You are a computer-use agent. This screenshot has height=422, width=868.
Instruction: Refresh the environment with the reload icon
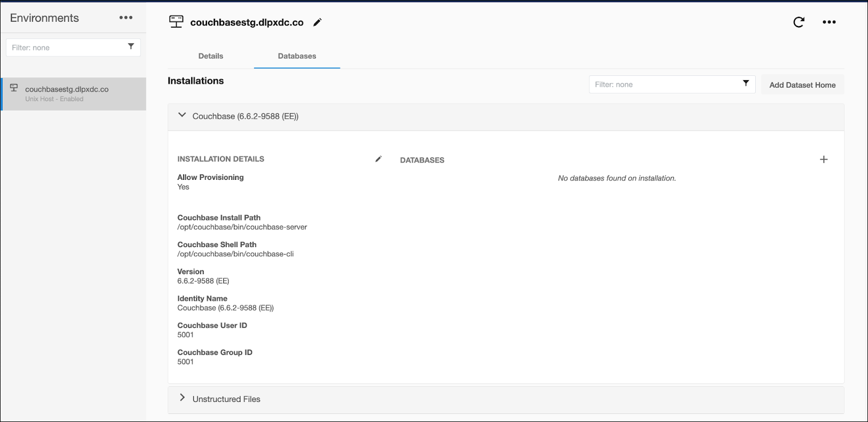[799, 22]
